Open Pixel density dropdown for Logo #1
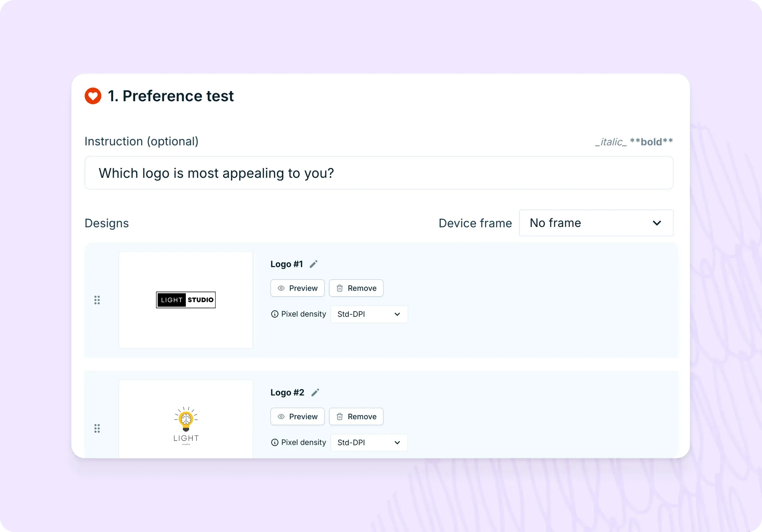Screen dimensions: 762x532 point(369,314)
